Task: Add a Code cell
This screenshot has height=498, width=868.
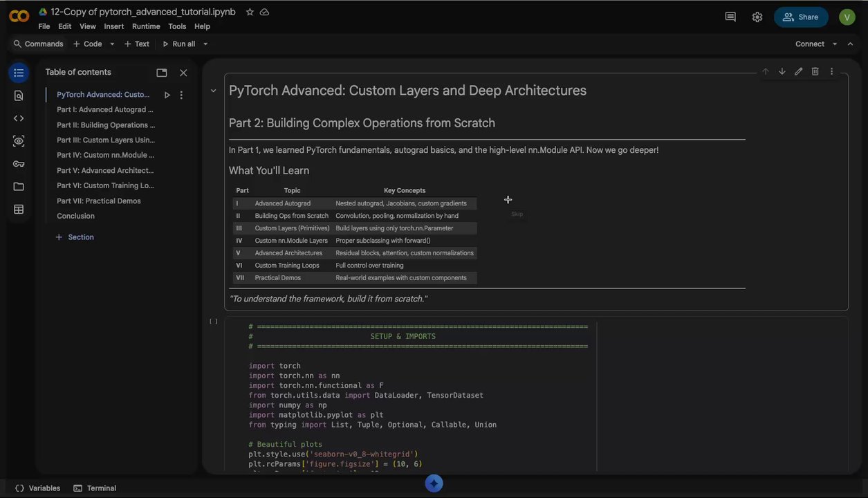Action: pos(88,44)
